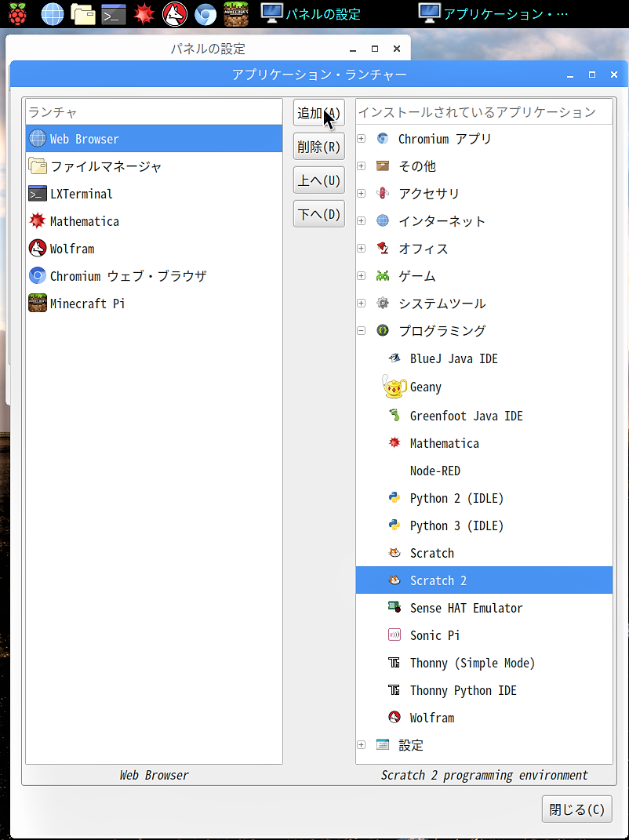Click the Greenfoot Java IDE footprint icon
Screen dimensions: 629x840
pyautogui.click(x=394, y=415)
